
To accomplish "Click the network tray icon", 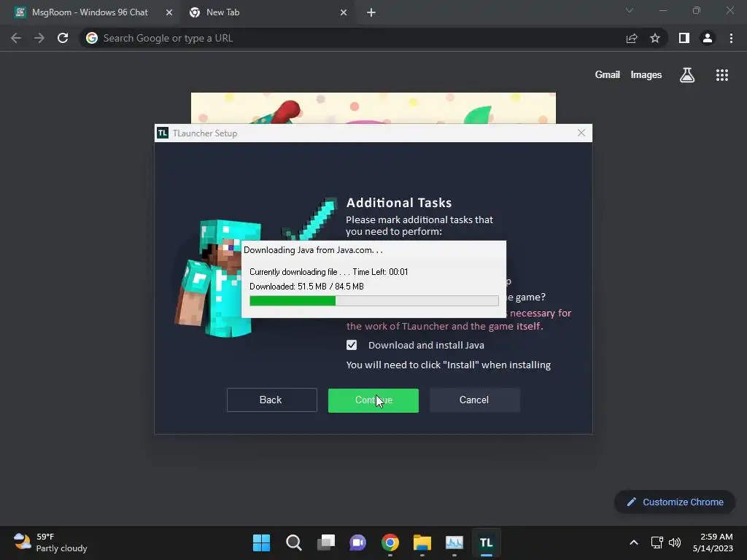I will (x=657, y=542).
